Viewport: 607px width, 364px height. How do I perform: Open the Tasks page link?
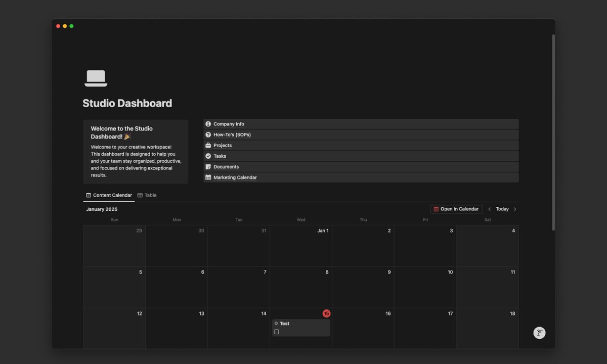(361, 156)
